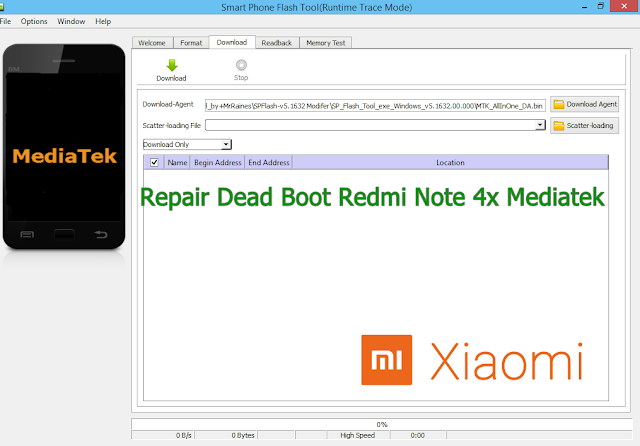Click the Stop icon in toolbar

pos(241,65)
